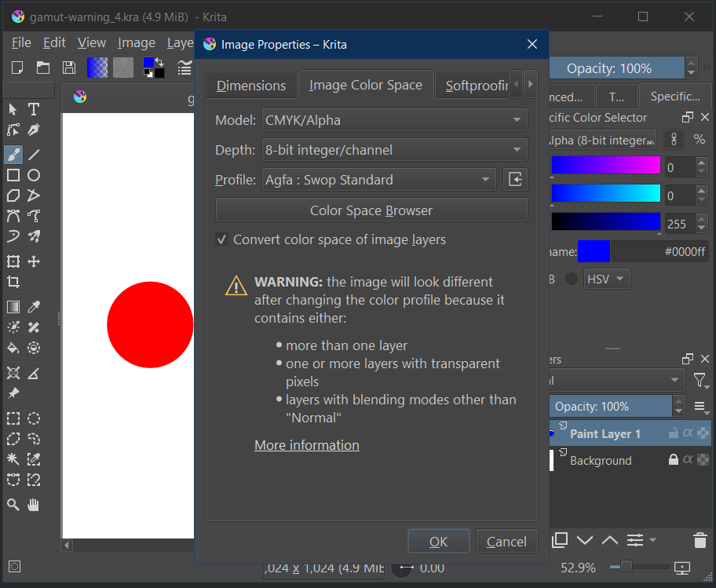The width and height of the screenshot is (716, 588).
Task: Select the Text tool in toolbox
Action: point(34,109)
